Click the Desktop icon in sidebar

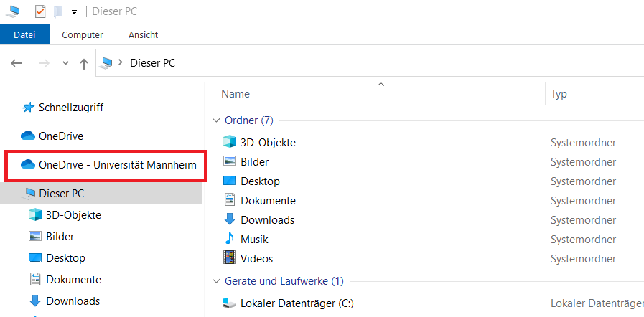tap(35, 258)
